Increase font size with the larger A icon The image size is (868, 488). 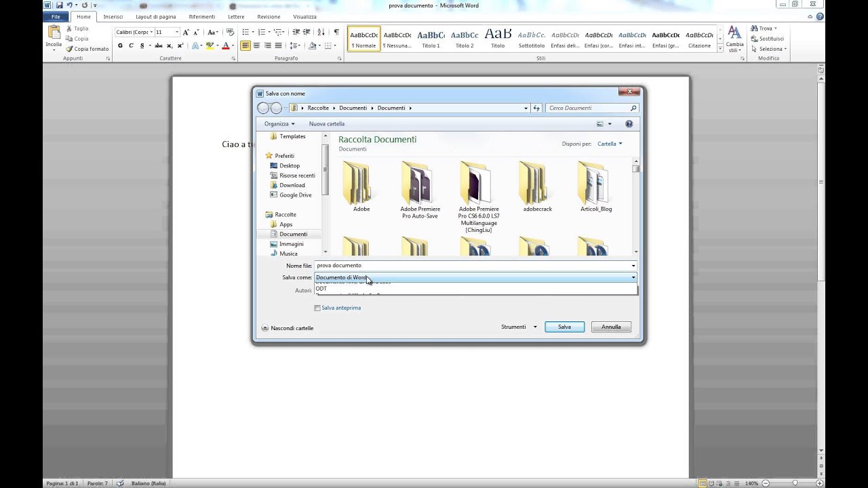click(x=186, y=32)
